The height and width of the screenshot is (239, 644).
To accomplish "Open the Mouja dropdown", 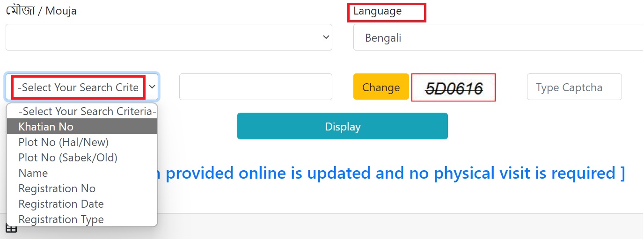I will [x=168, y=37].
